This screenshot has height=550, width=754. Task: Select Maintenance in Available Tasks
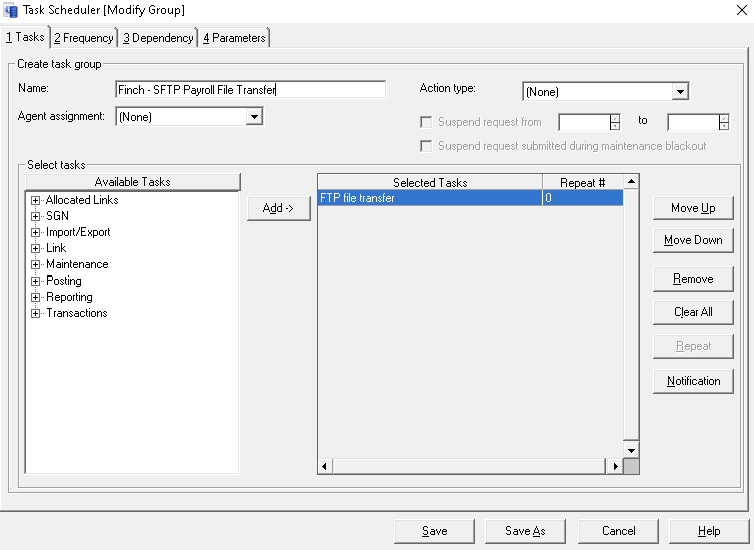click(x=77, y=264)
